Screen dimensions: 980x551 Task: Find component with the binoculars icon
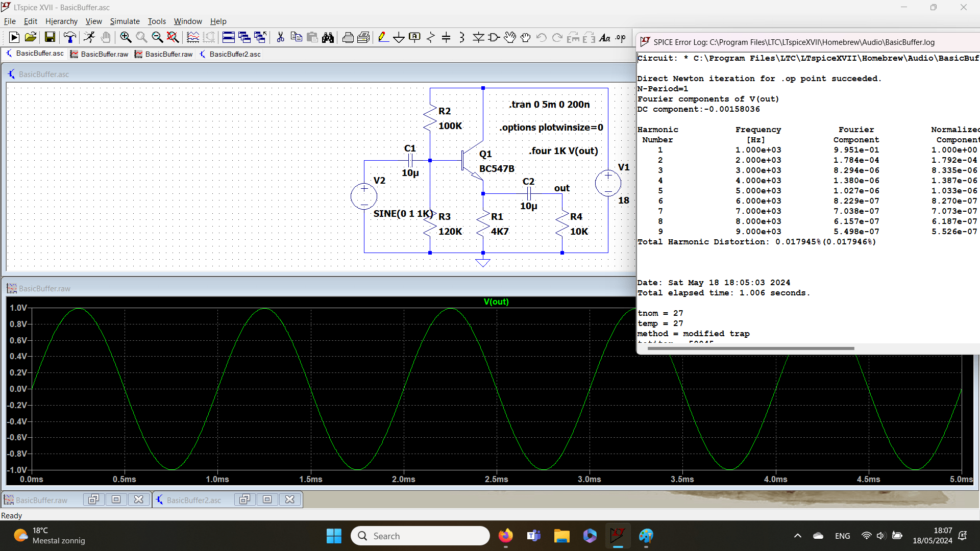328,37
